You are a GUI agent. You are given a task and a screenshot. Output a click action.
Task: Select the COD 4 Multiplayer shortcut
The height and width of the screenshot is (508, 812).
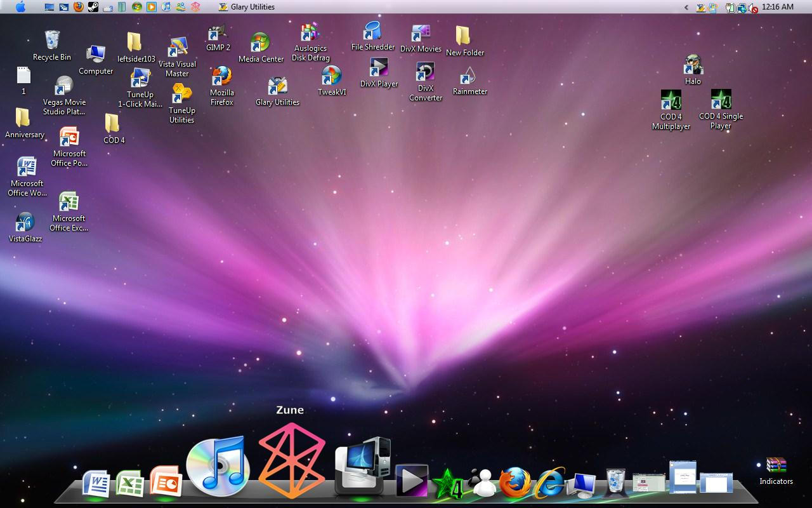[671, 110]
